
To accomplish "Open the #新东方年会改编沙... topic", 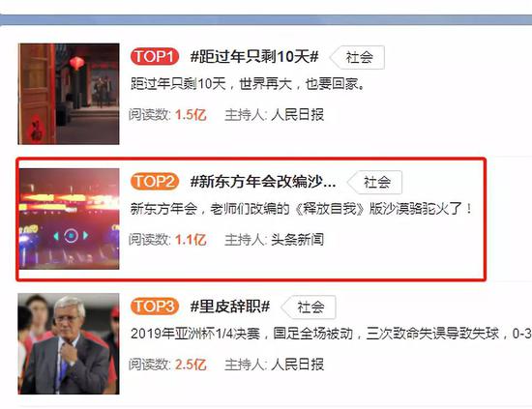I will pos(263,182).
